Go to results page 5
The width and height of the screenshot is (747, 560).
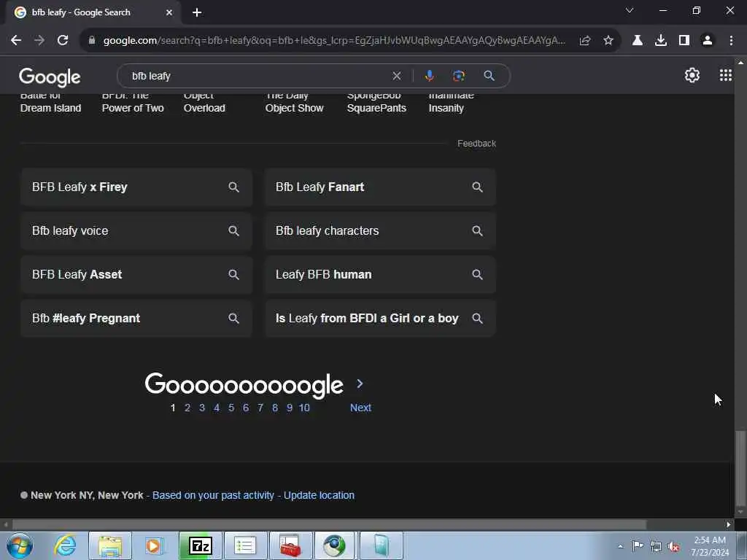231,408
